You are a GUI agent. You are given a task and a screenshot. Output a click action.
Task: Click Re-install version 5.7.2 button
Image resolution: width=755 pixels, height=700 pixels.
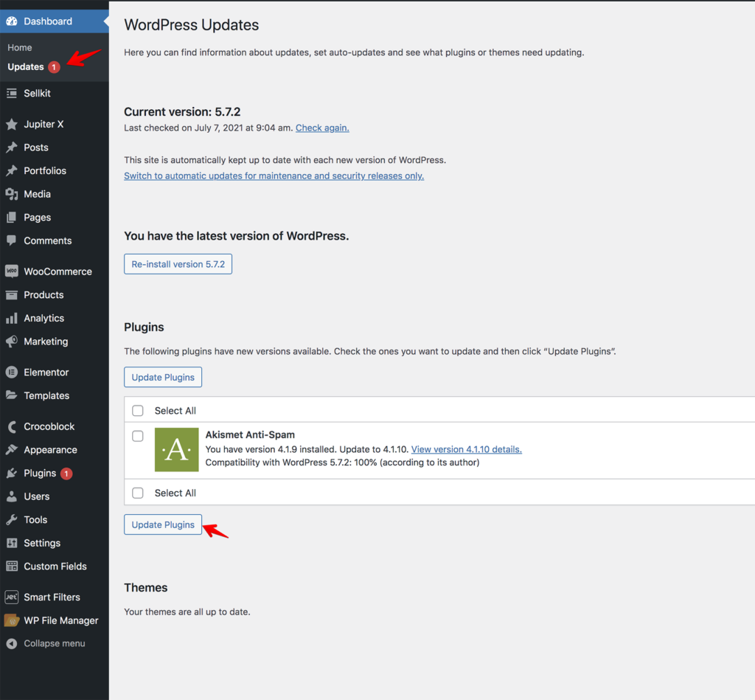[178, 264]
